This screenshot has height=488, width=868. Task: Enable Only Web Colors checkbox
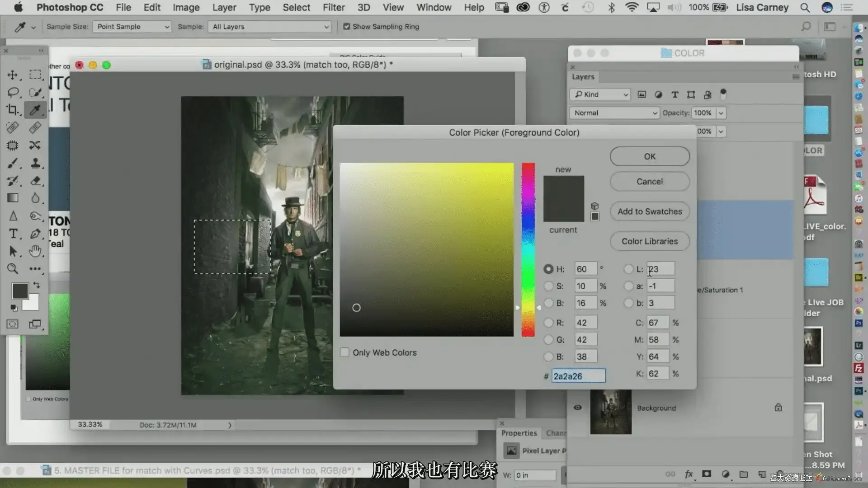pyautogui.click(x=344, y=352)
